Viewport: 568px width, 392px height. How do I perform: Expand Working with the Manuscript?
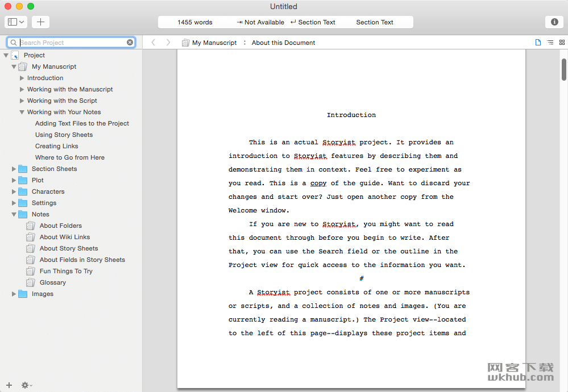pos(22,89)
